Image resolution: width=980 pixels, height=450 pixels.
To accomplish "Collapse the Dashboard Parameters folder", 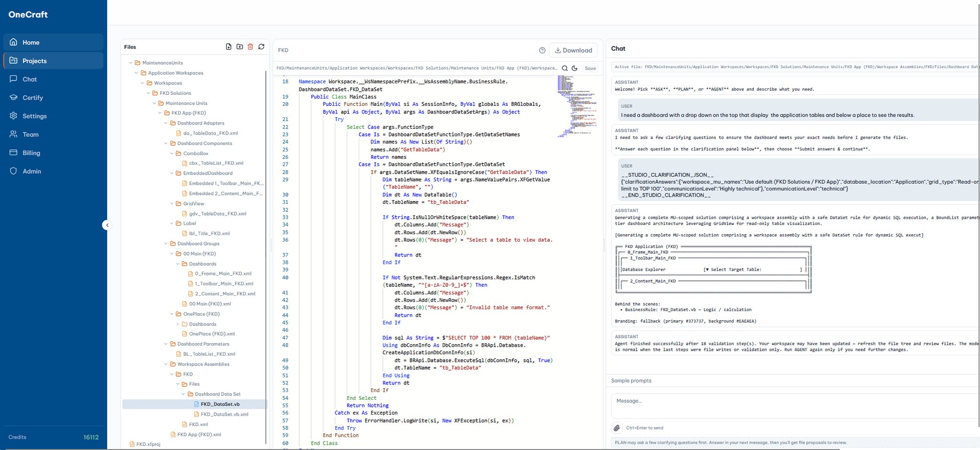I will click(x=166, y=344).
